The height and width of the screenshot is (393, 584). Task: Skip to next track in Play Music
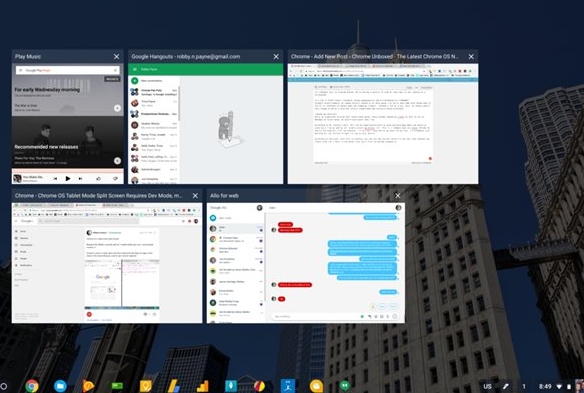80,178
